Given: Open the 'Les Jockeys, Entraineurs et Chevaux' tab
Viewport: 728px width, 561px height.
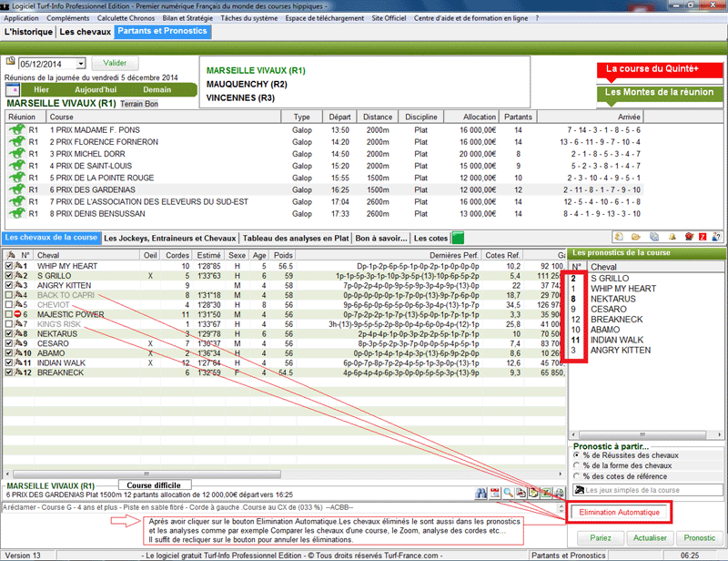Looking at the screenshot, I should (x=170, y=238).
